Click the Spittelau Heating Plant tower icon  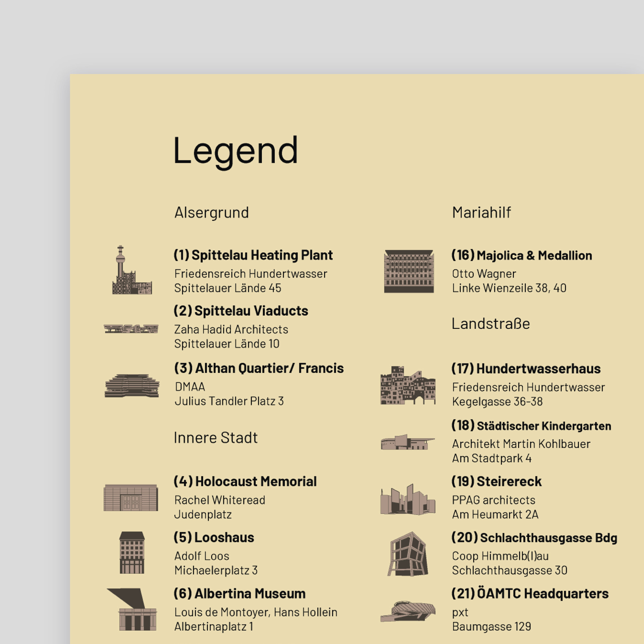click(132, 270)
